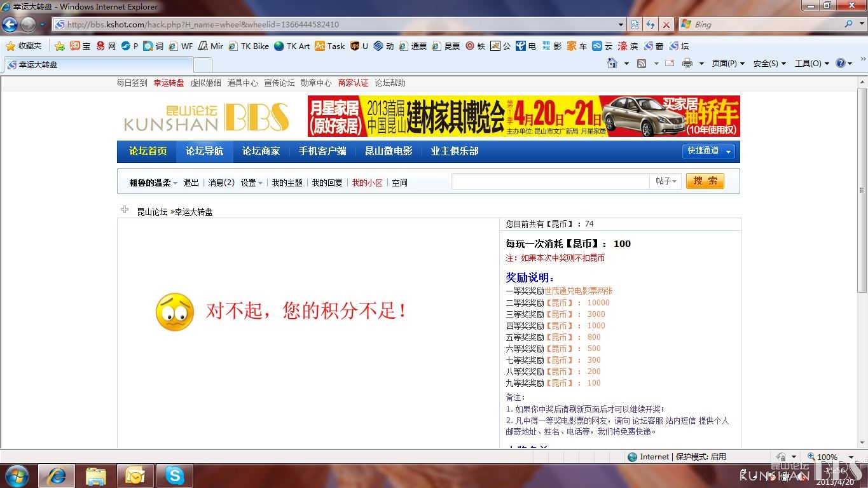The image size is (868, 488).
Task: Click the 退出 logout link
Action: tap(191, 183)
